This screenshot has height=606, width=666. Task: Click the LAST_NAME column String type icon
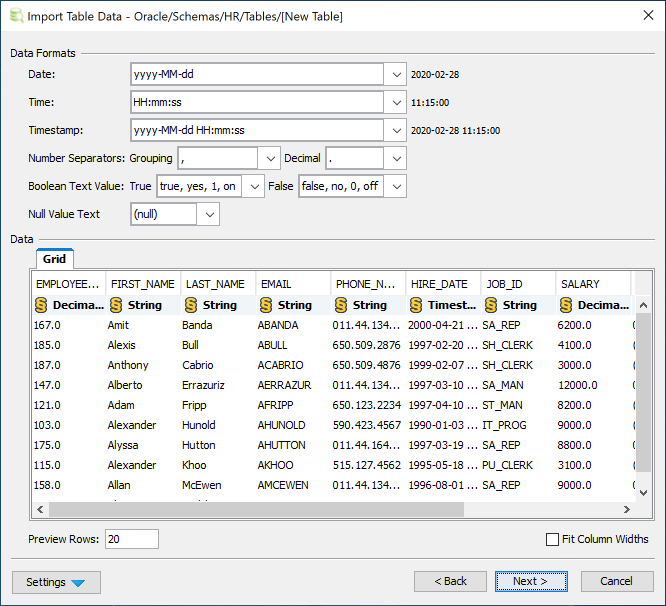pyautogui.click(x=191, y=305)
